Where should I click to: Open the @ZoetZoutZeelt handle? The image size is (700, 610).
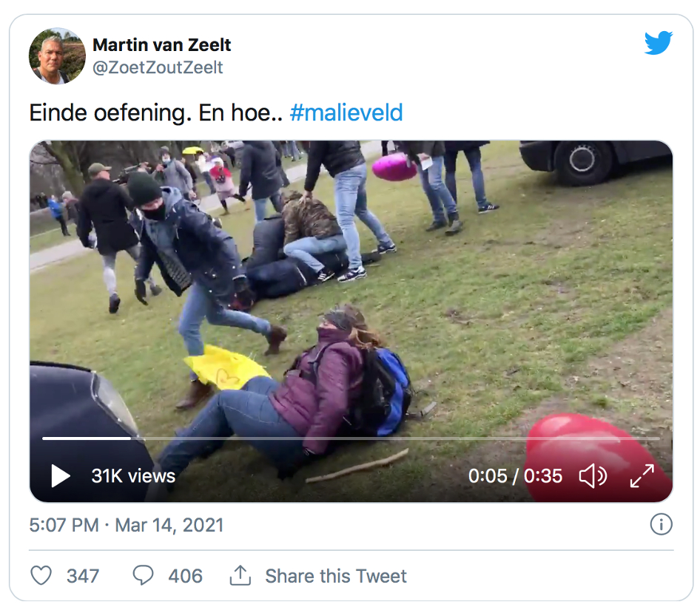point(158,68)
